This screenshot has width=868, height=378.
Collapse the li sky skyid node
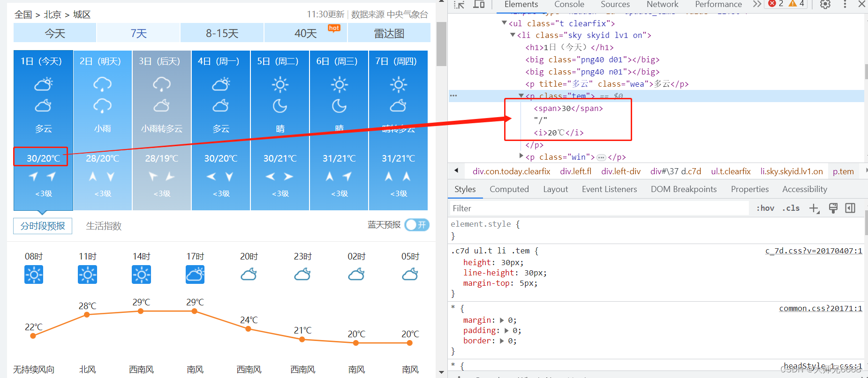(x=513, y=35)
